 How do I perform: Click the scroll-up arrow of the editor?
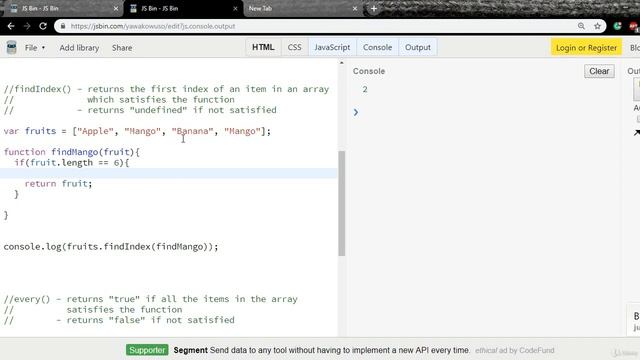(342, 63)
